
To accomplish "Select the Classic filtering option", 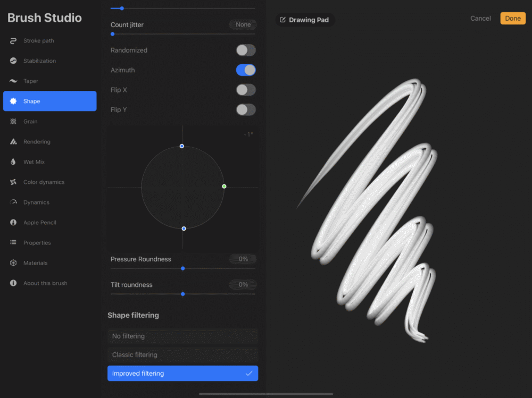I will click(182, 354).
